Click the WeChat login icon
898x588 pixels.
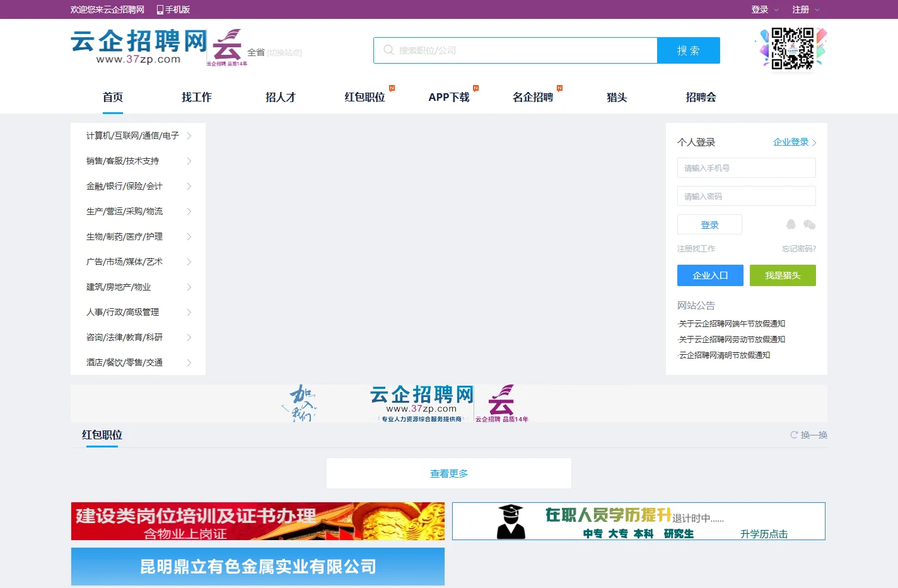810,224
